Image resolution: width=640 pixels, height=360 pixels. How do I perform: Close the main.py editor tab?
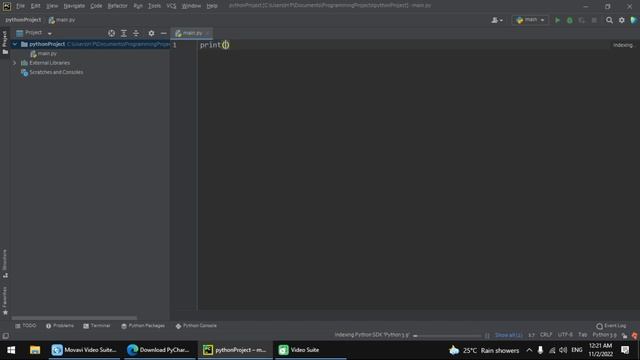tap(207, 33)
